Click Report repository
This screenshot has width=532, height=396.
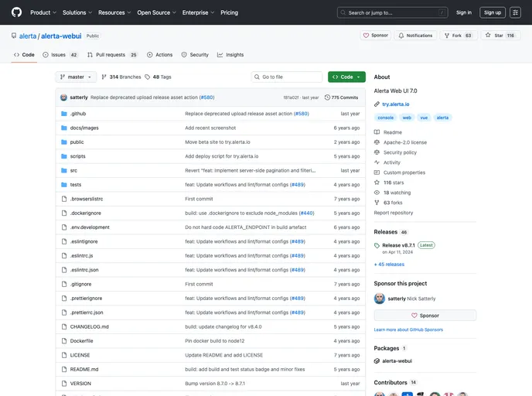click(x=394, y=213)
